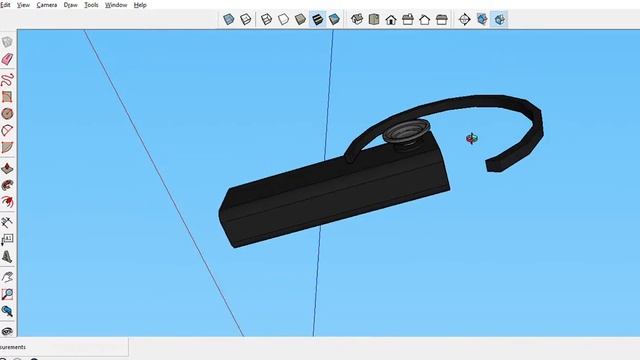Select the Pan hand tool

coord(7,277)
